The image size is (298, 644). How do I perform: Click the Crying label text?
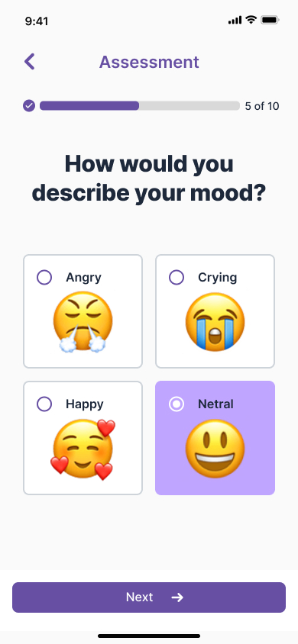click(x=218, y=278)
